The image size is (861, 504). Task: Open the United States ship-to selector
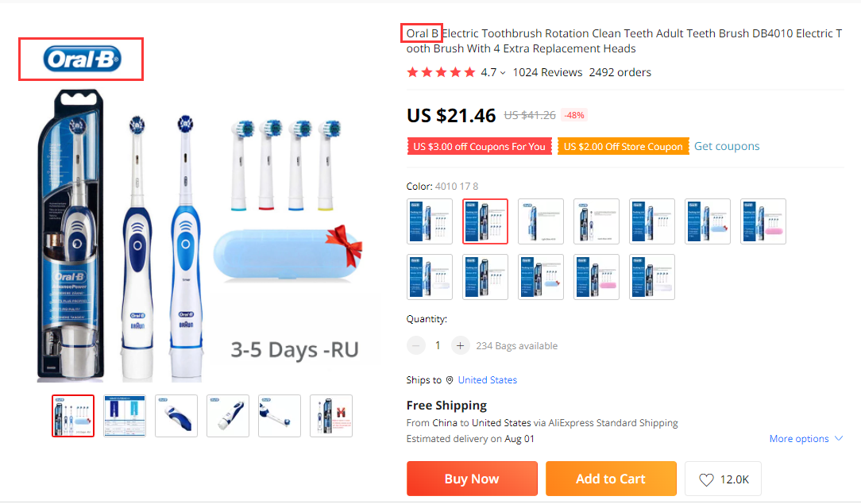click(x=487, y=380)
